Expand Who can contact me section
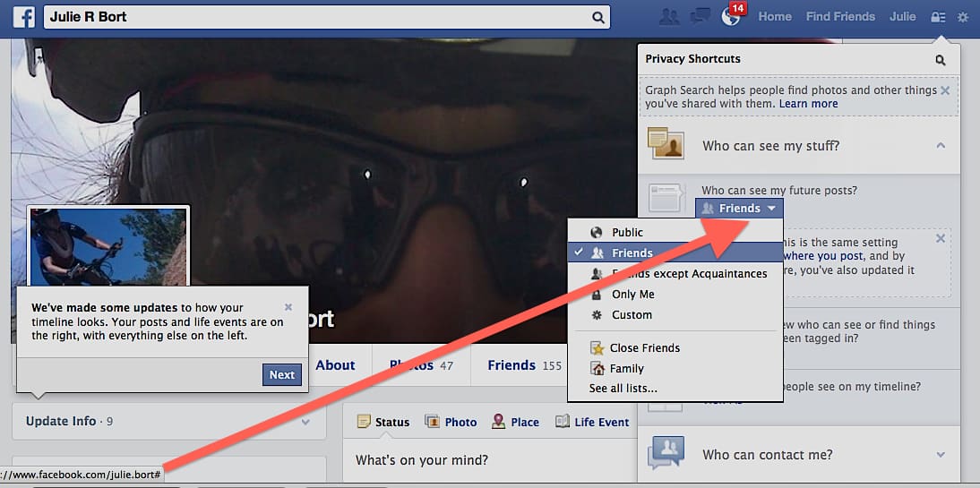The image size is (980, 488). point(941,455)
